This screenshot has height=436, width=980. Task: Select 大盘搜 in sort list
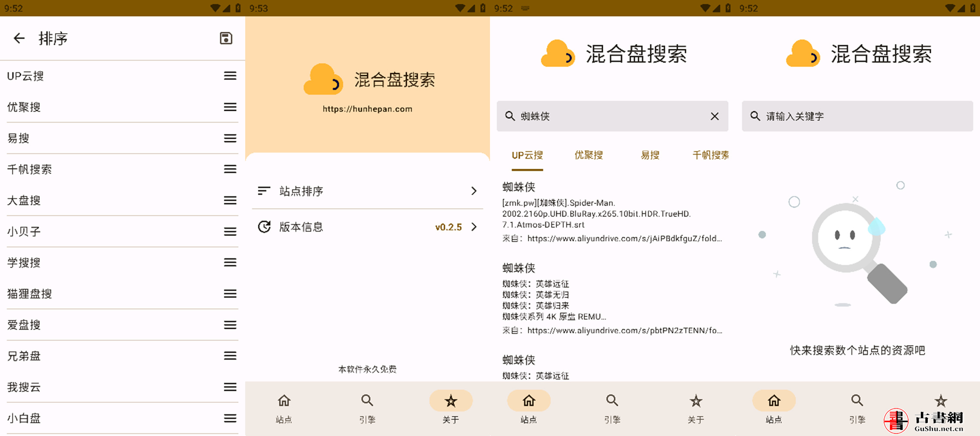[24, 201]
